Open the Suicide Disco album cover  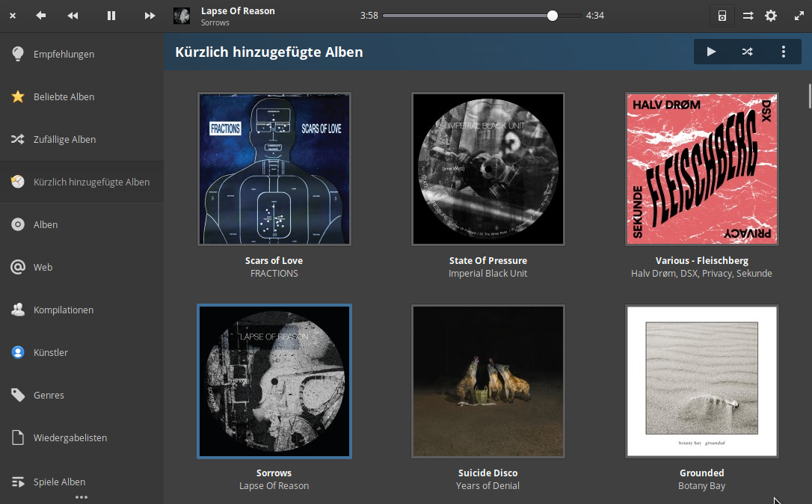[487, 381]
